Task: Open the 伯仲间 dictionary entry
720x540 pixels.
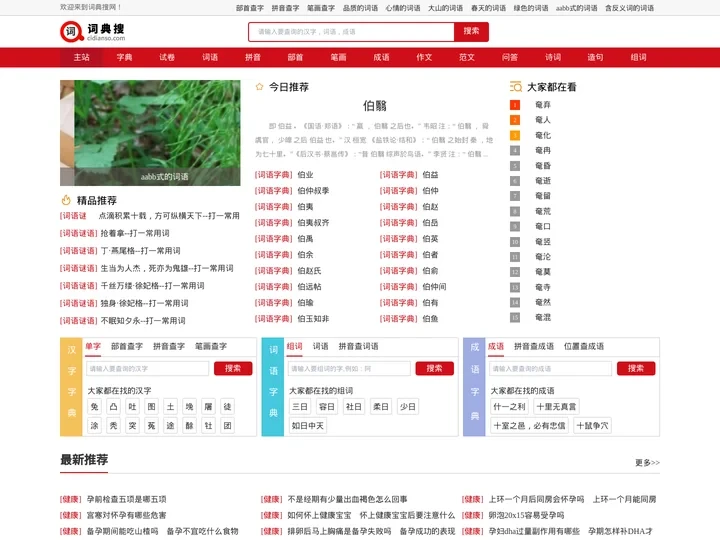Action: click(x=434, y=287)
